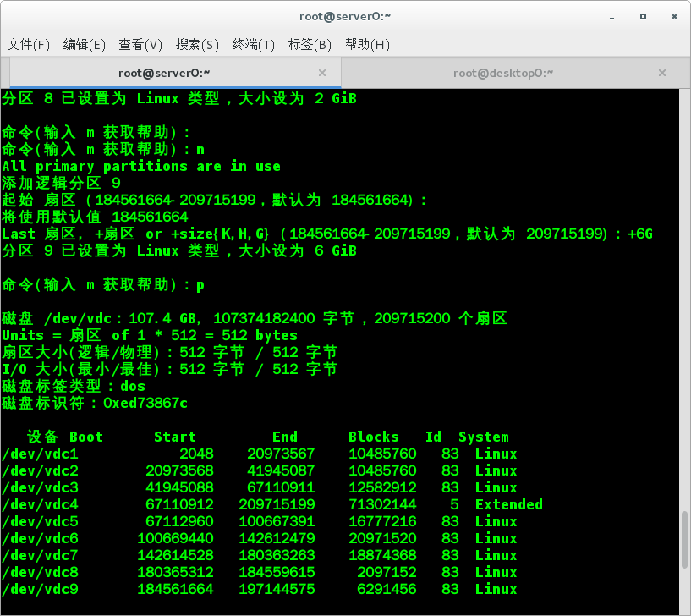The image size is (691, 616).
Task: Click the 6291456 blocks value
Action: coord(387,589)
